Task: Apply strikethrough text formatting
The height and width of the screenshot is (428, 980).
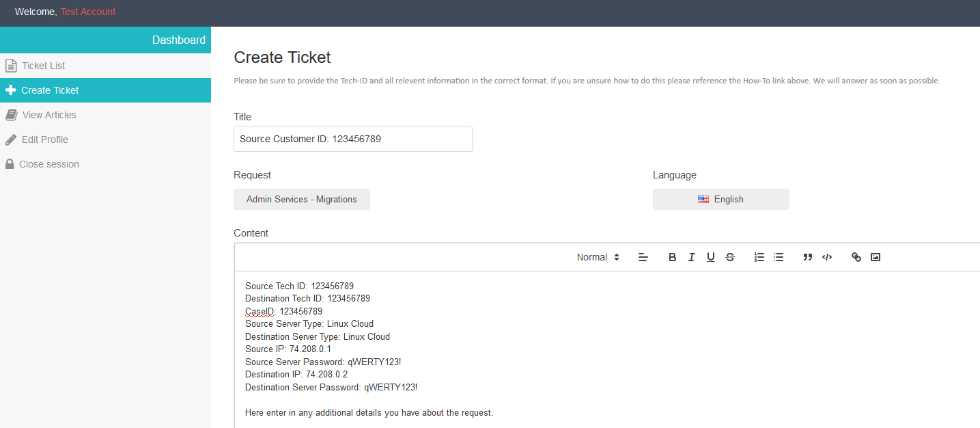Action: [x=730, y=257]
